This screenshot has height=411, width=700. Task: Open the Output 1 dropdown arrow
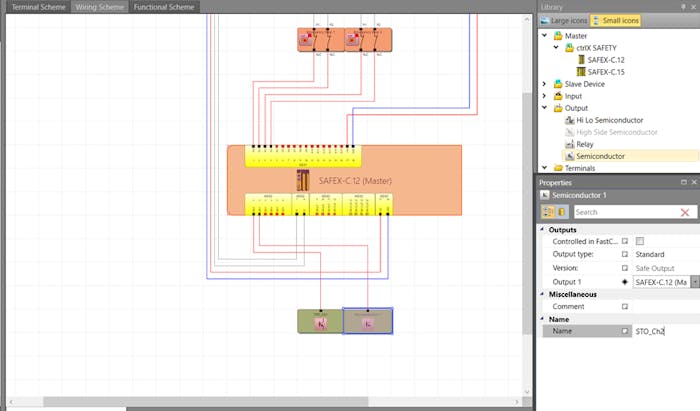(x=695, y=282)
